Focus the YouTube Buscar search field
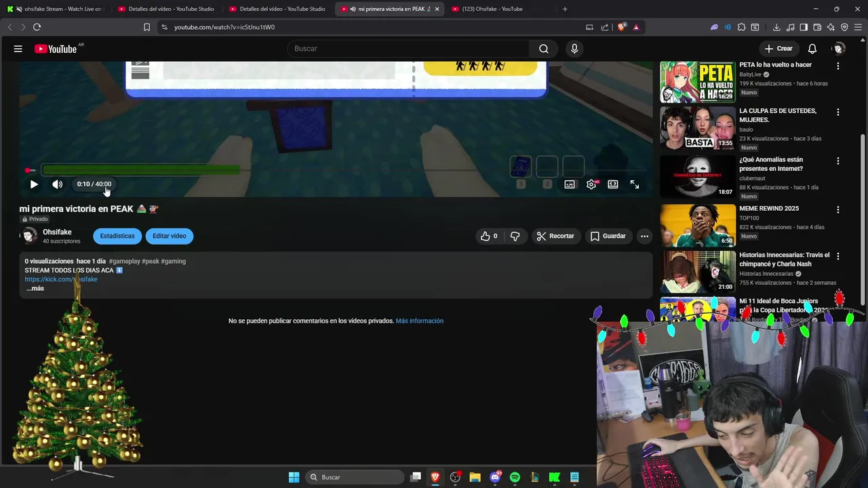 coord(409,49)
